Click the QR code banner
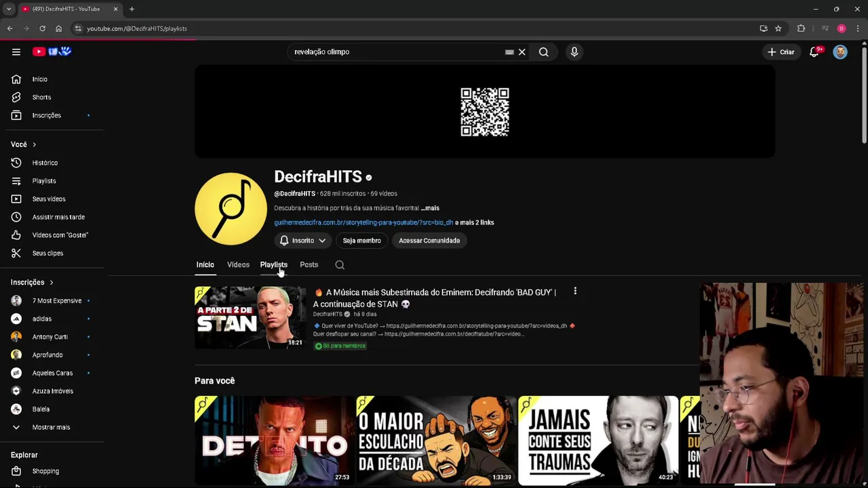Viewport: 868px width, 488px height. click(x=485, y=112)
